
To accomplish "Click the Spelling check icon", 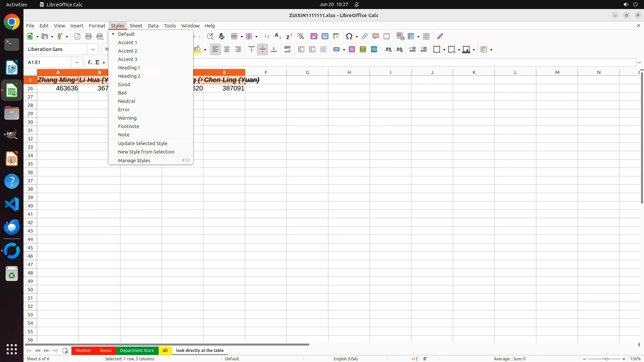I will 221,36.
